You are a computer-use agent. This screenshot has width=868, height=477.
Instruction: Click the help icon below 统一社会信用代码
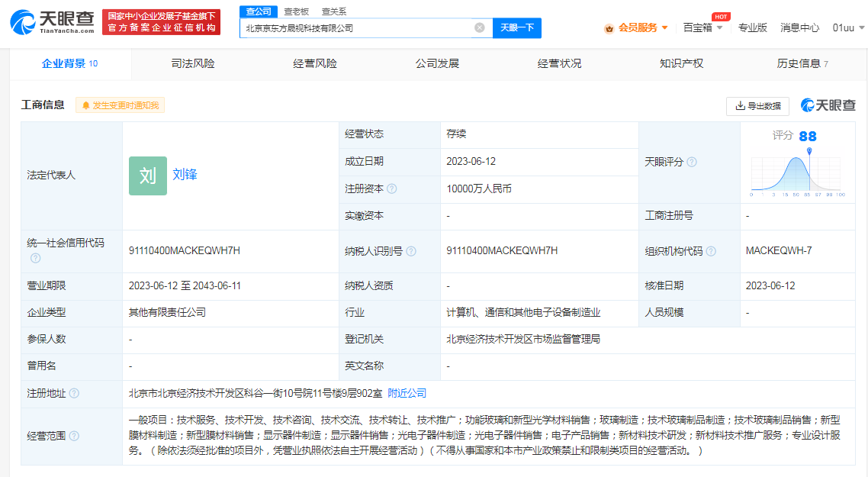(x=35, y=258)
